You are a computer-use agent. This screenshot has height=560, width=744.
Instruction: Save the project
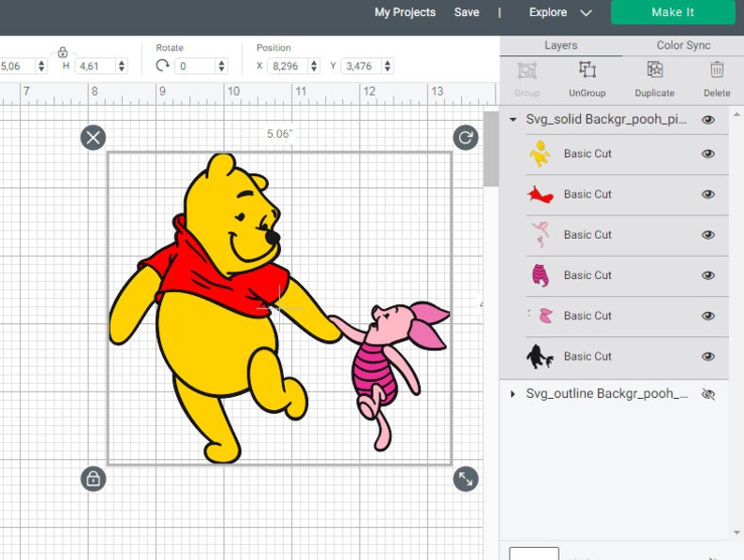467,12
